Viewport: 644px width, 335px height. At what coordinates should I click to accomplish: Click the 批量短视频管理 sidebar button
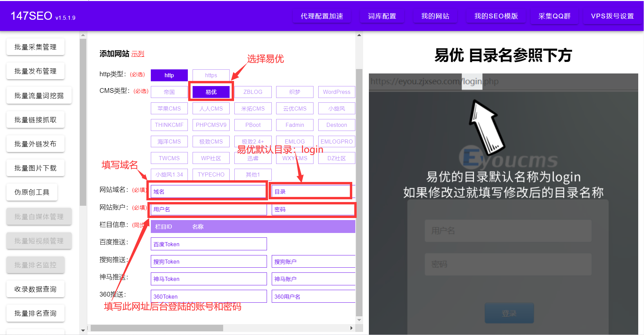[x=39, y=241]
